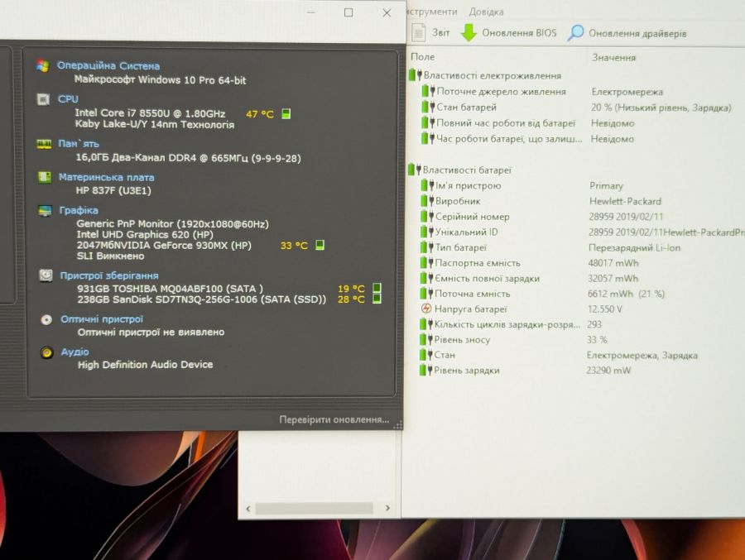The image size is (745, 560).
Task: Click the motherboard icon beside Материнська плата
Action: click(45, 177)
